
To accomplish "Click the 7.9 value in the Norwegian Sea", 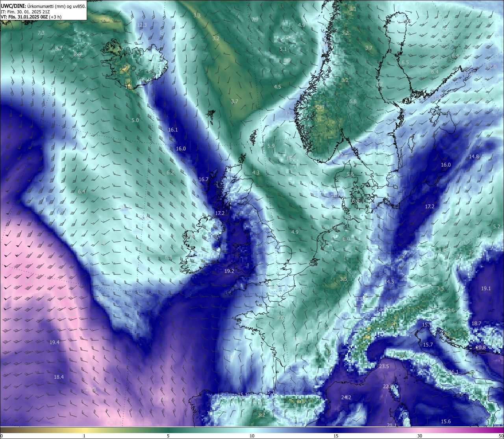I will [x=255, y=19].
